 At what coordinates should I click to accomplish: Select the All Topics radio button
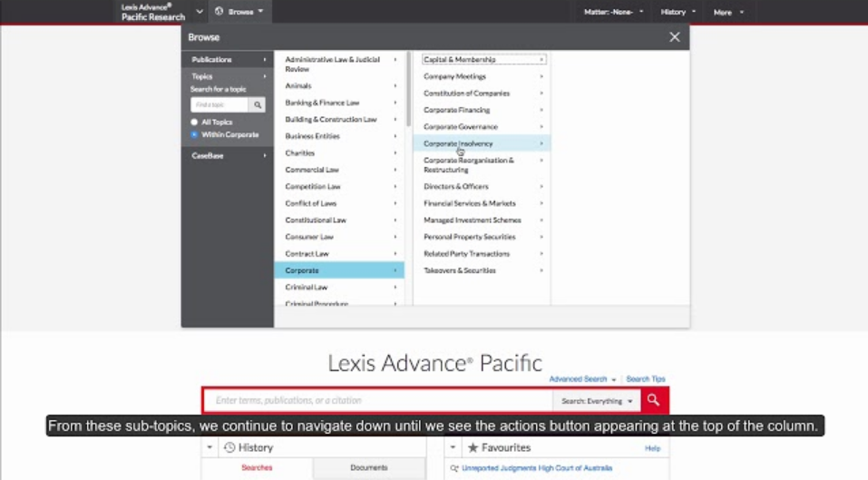tap(194, 122)
